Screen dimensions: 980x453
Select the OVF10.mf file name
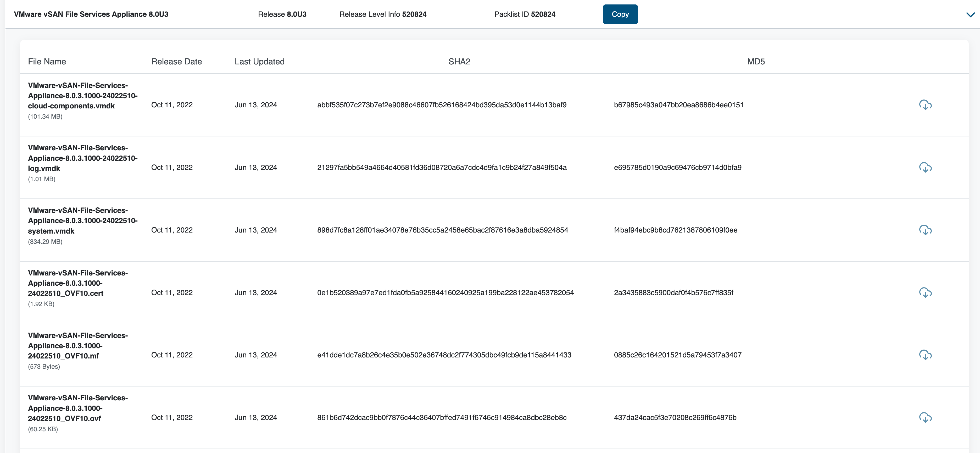(x=77, y=346)
